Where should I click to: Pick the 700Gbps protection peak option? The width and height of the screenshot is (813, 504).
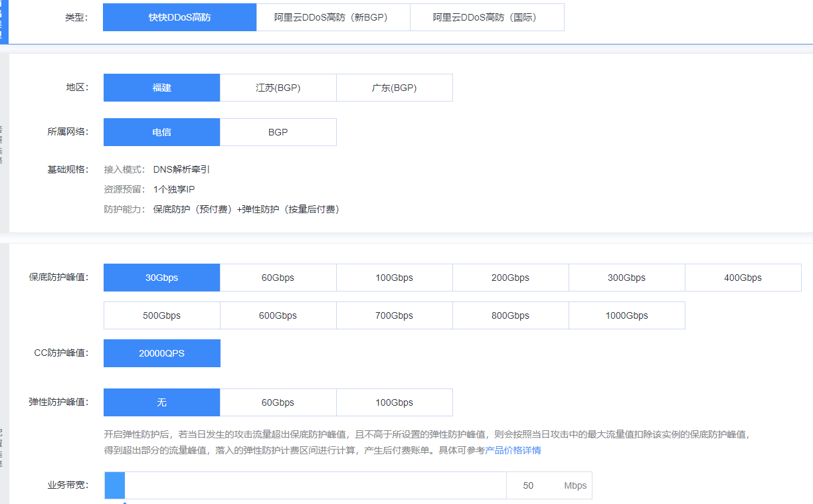pyautogui.click(x=395, y=315)
